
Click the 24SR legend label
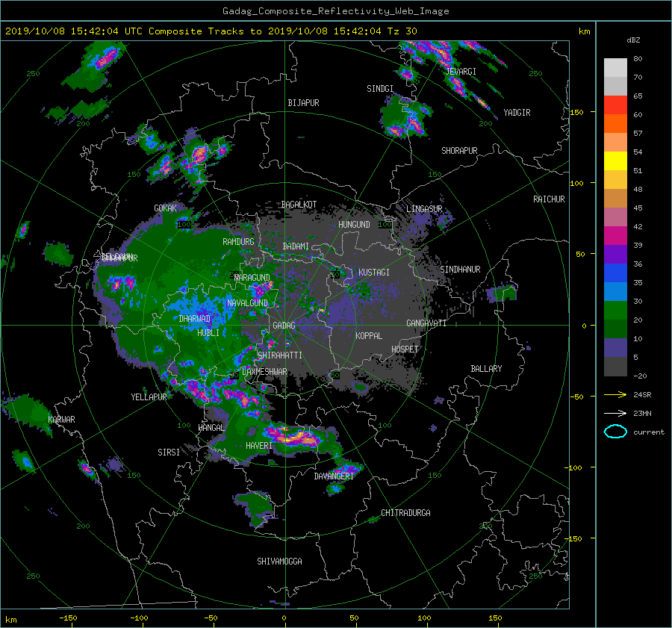pyautogui.click(x=642, y=395)
